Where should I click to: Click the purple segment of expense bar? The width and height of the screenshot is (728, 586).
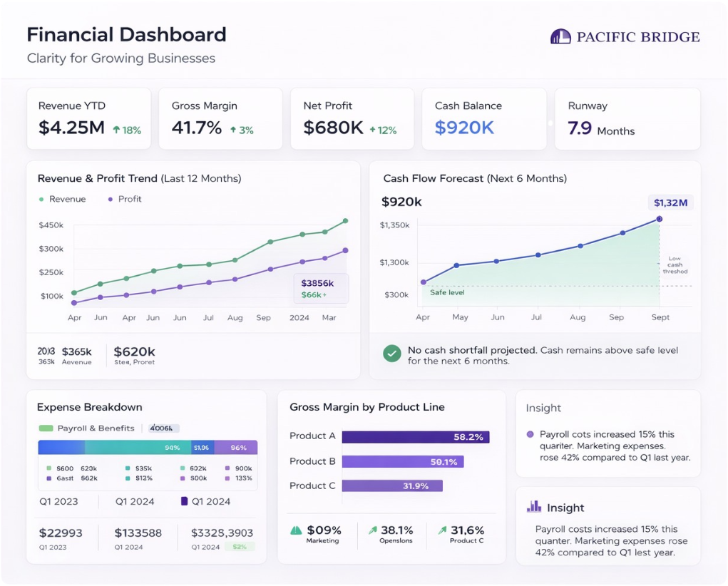(235, 448)
